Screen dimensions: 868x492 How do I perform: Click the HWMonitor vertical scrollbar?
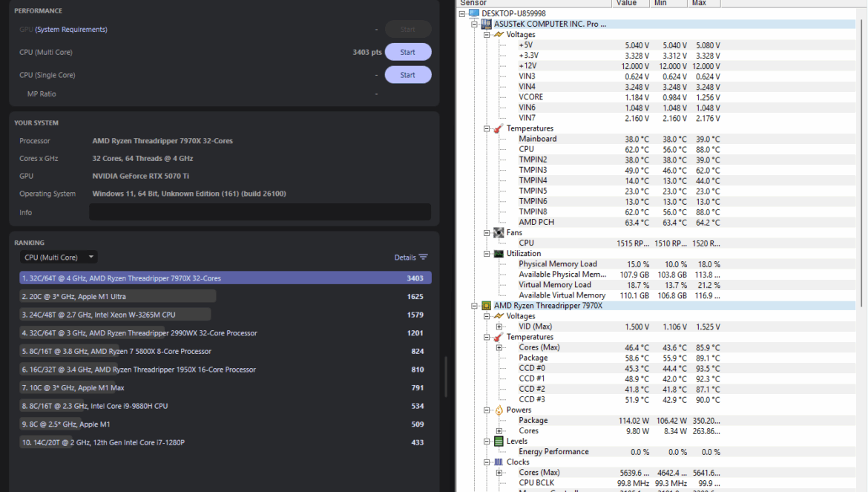862,148
